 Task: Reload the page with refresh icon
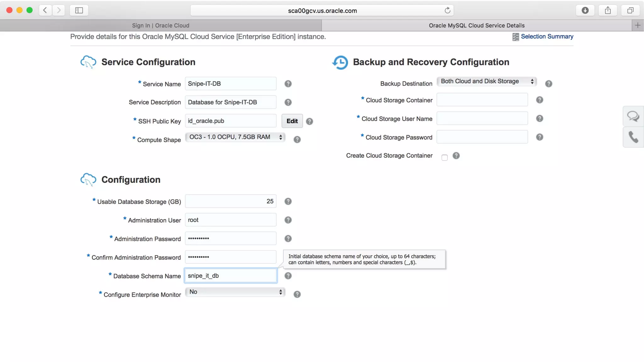point(447,10)
